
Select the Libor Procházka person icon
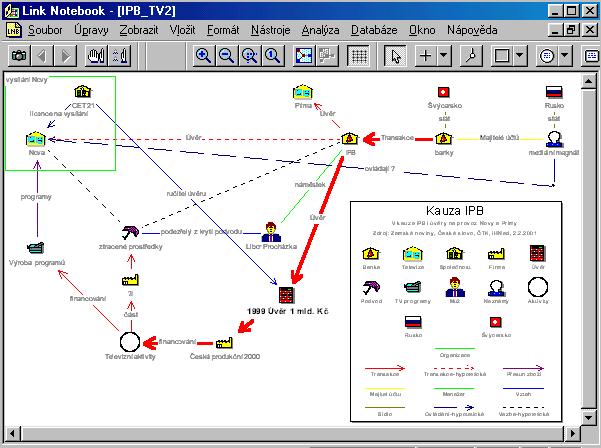click(271, 231)
